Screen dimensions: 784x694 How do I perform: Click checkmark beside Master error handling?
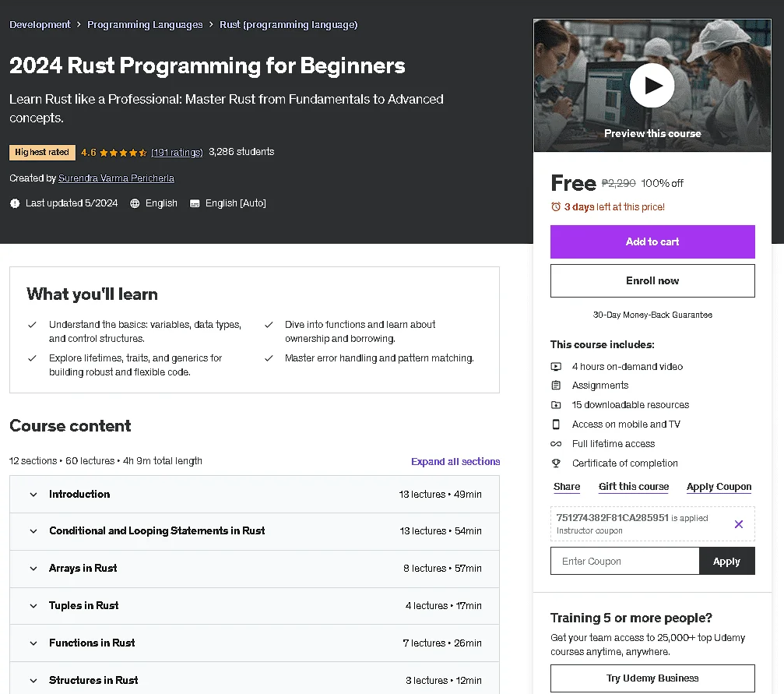pos(269,358)
